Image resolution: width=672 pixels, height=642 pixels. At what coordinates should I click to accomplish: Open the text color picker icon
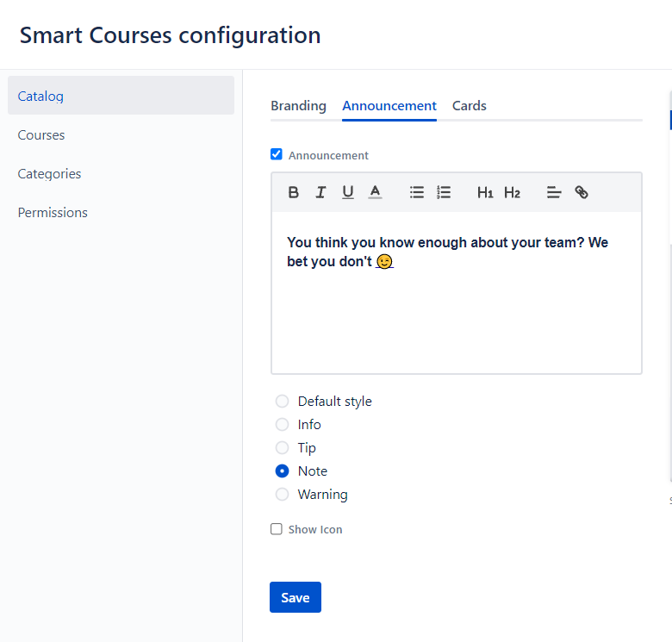click(x=375, y=192)
